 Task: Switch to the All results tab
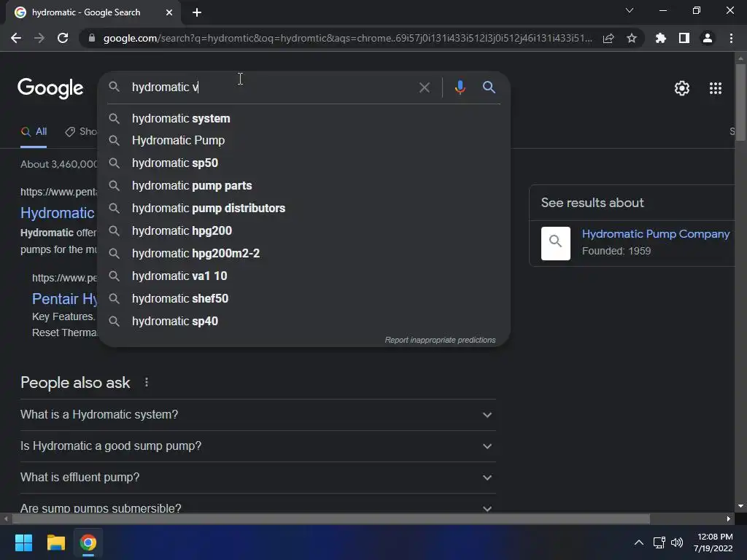(x=34, y=132)
